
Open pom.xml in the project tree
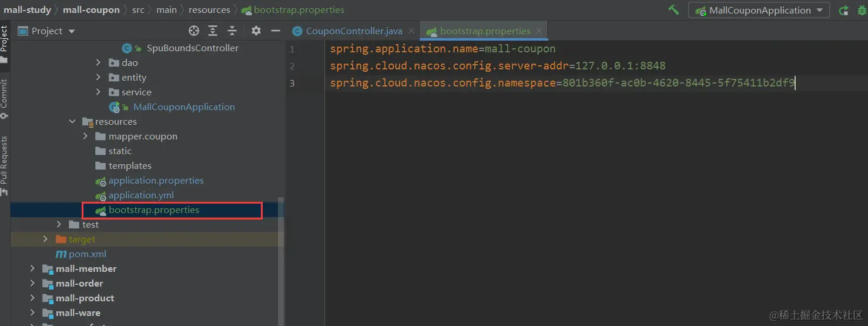tap(88, 254)
